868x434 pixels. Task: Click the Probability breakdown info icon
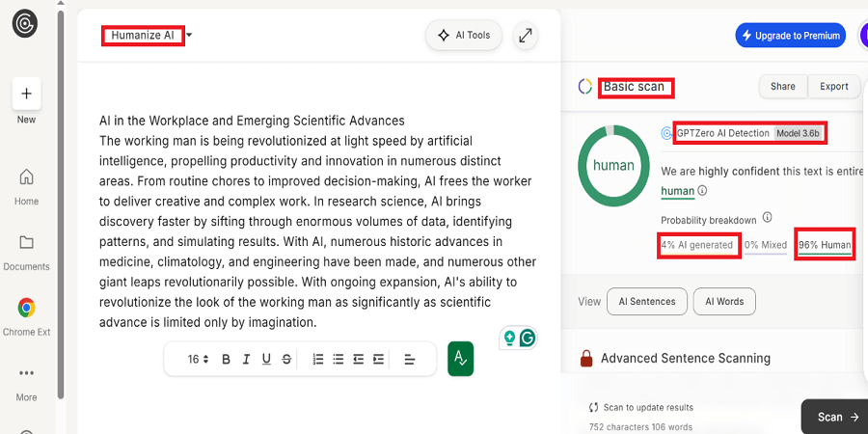click(767, 218)
